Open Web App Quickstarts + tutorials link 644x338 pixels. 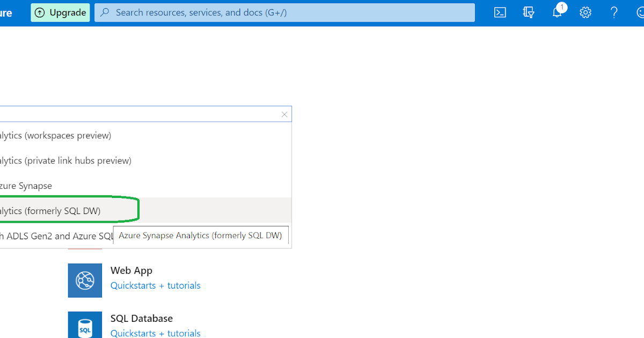click(x=155, y=285)
